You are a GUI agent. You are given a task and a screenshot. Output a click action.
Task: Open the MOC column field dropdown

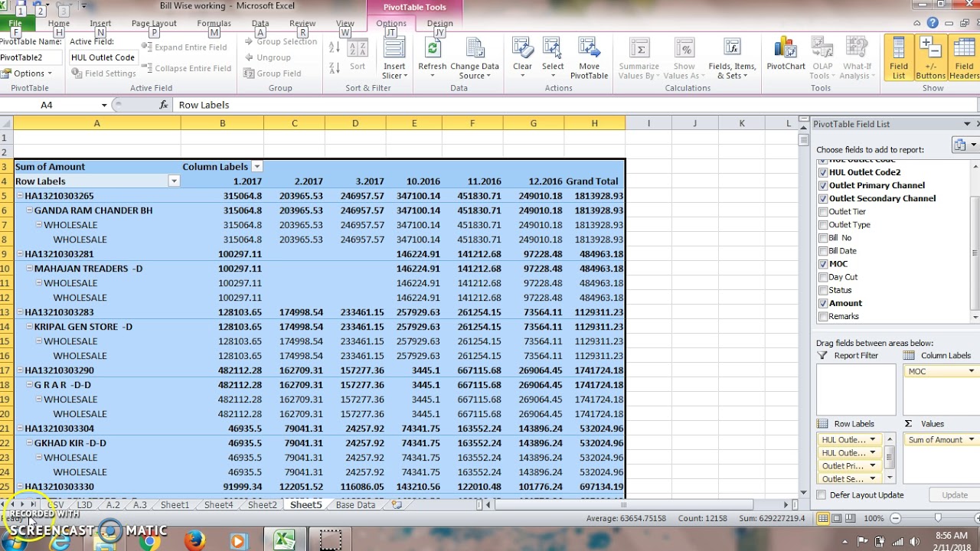[x=972, y=371]
